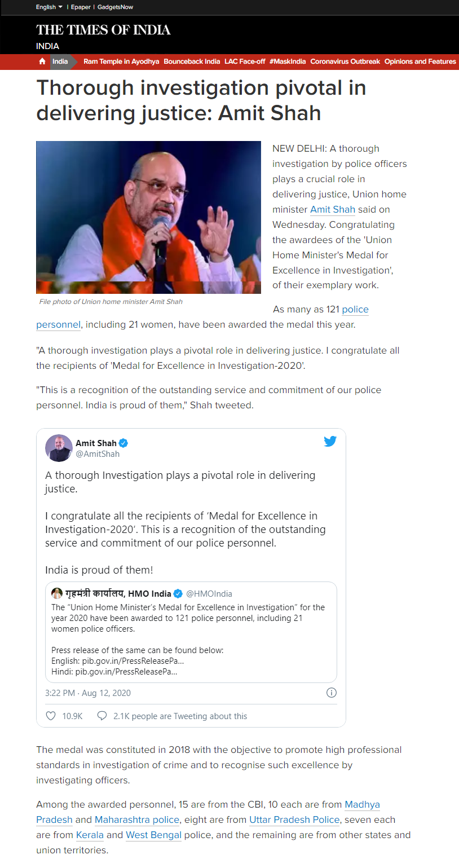Image resolution: width=459 pixels, height=868 pixels.
Task: Follow the Amit Shah hyperlink in article
Action: click(333, 209)
